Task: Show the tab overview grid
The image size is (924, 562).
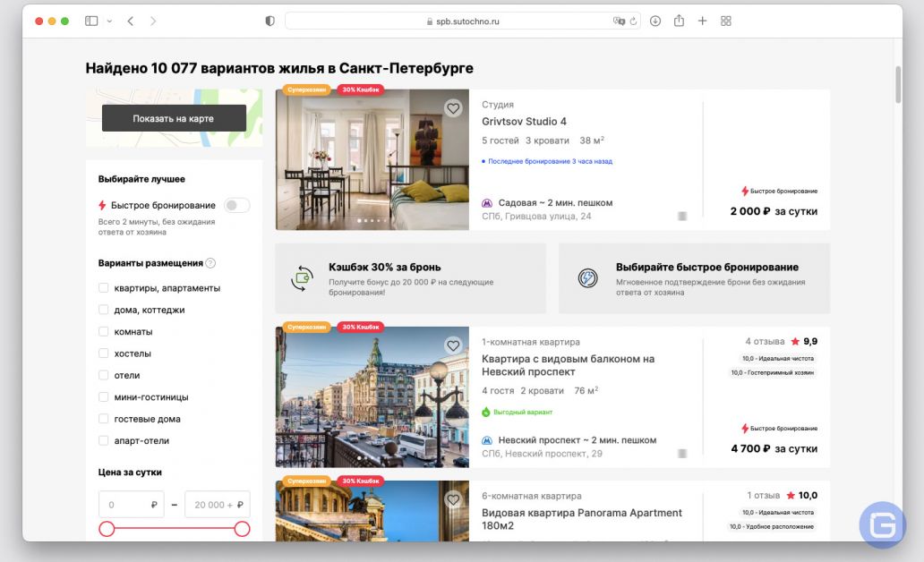Action: tap(726, 21)
